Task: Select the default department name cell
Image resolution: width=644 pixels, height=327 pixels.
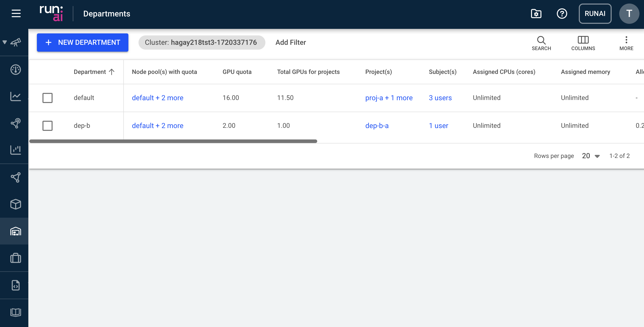Action: pos(84,98)
